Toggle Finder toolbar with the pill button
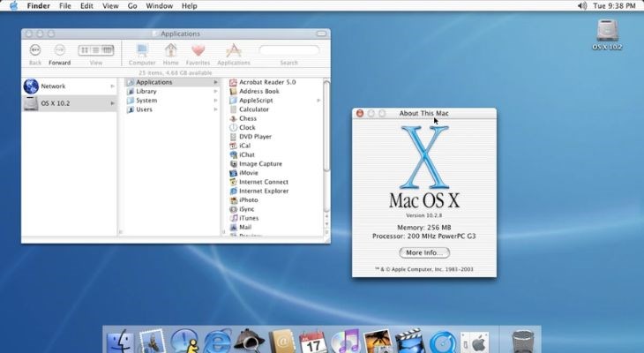Image resolution: width=644 pixels, height=353 pixels. tap(322, 34)
